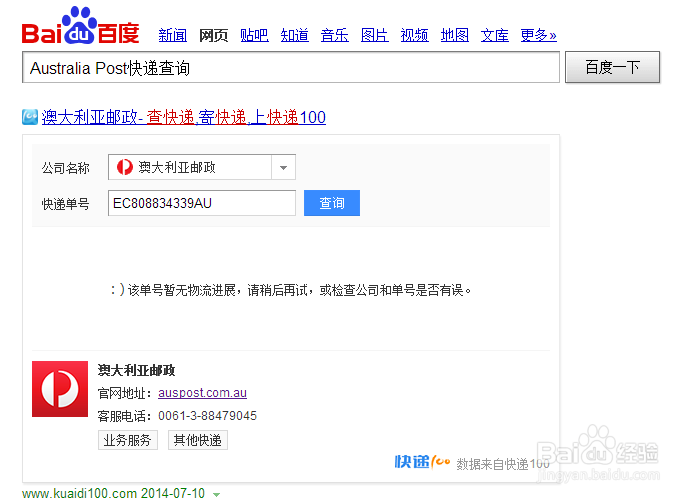Select the 网页 web tab
Screen dimensions: 700x500
213,35
